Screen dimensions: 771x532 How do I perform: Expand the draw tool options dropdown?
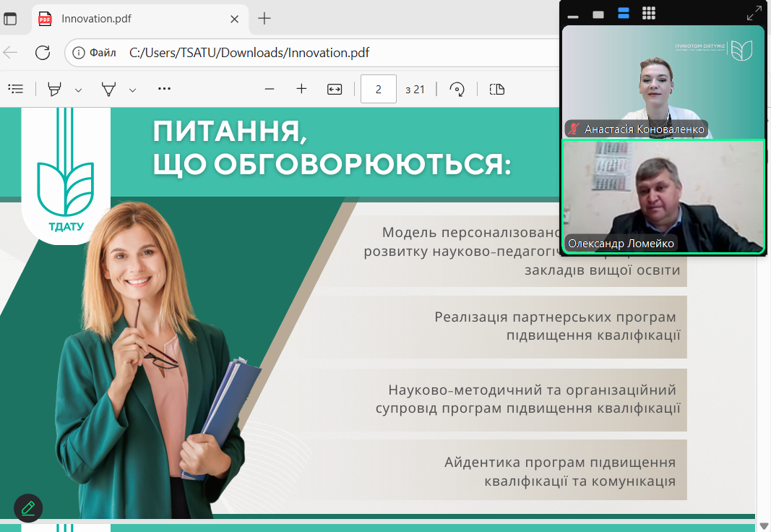pyautogui.click(x=132, y=90)
